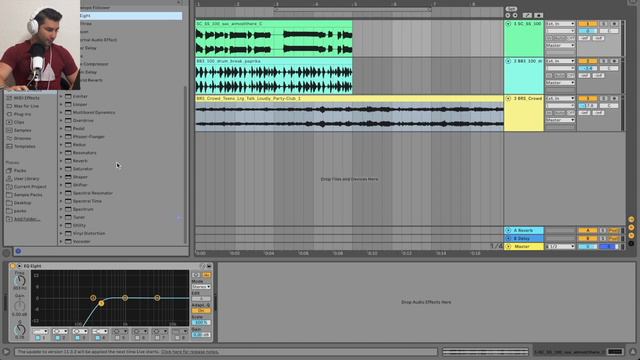This screenshot has width=640, height=360.
Task: Click the A Reverb return track header
Action: point(524,231)
